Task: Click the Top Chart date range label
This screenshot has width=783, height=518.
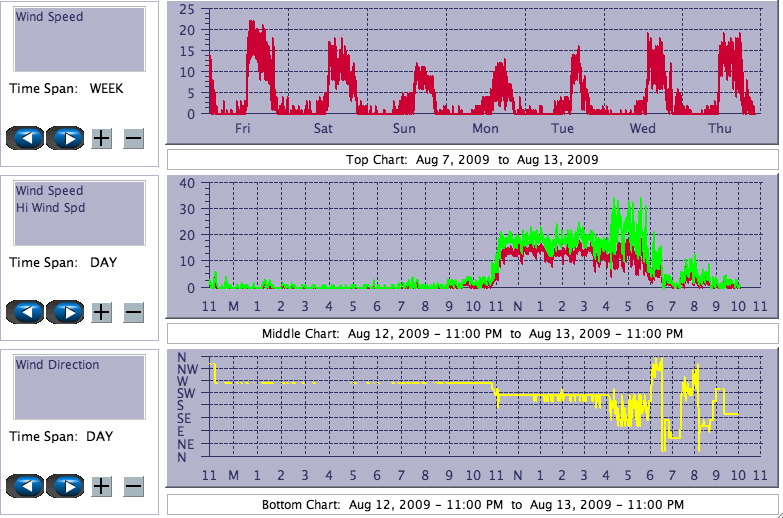Action: pos(472,160)
